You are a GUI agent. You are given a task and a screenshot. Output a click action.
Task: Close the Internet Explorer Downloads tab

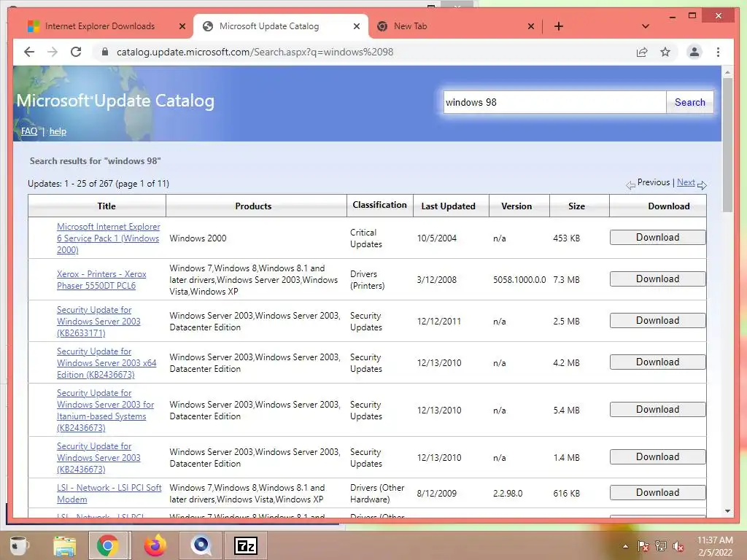[182, 26]
